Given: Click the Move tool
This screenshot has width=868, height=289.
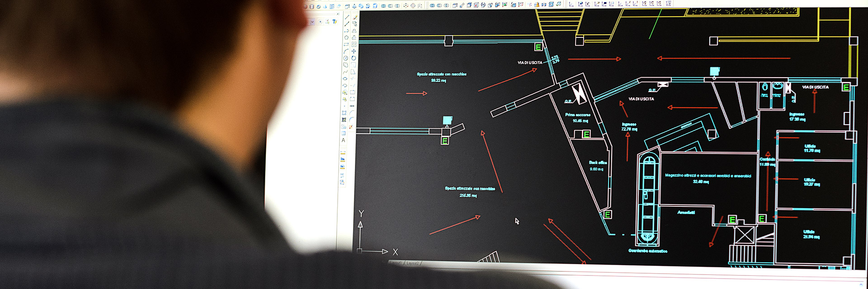Looking at the screenshot, I should (354, 51).
